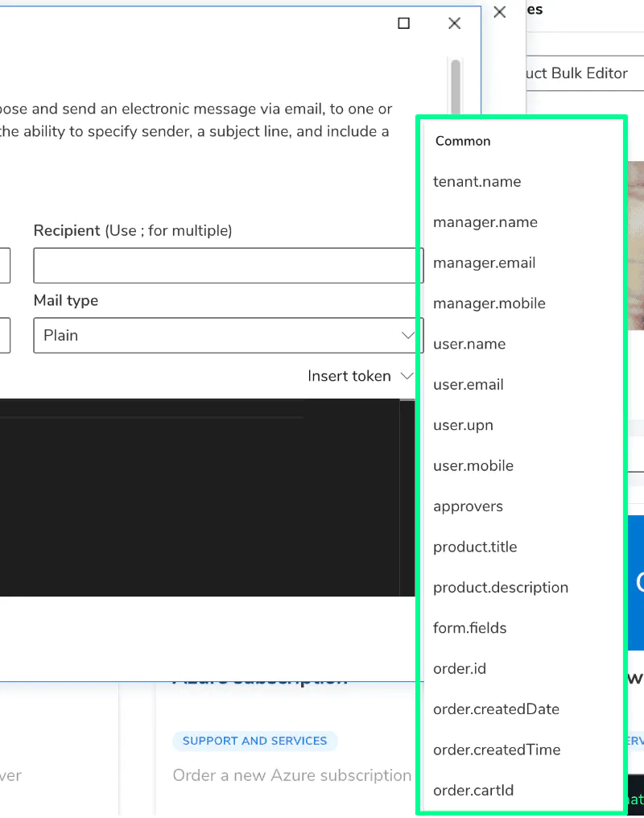Open SUPPORT AND SERVICES link
Image resolution: width=644 pixels, height=818 pixels.
pyautogui.click(x=254, y=741)
